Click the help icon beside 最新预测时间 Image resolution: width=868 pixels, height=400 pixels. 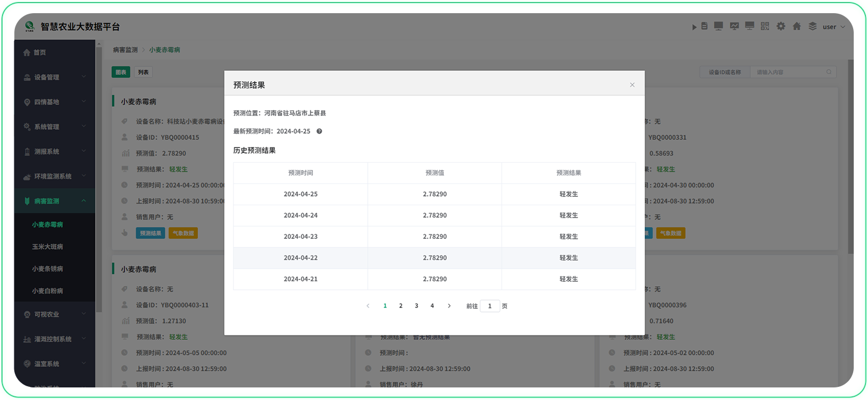point(319,131)
